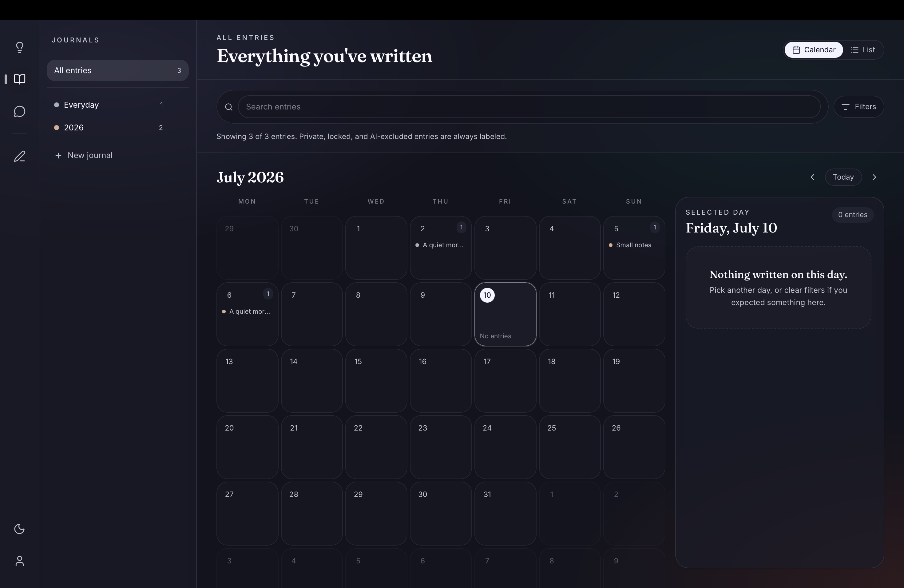Select July 7 in the calendar
This screenshot has height=588, width=904.
point(311,314)
